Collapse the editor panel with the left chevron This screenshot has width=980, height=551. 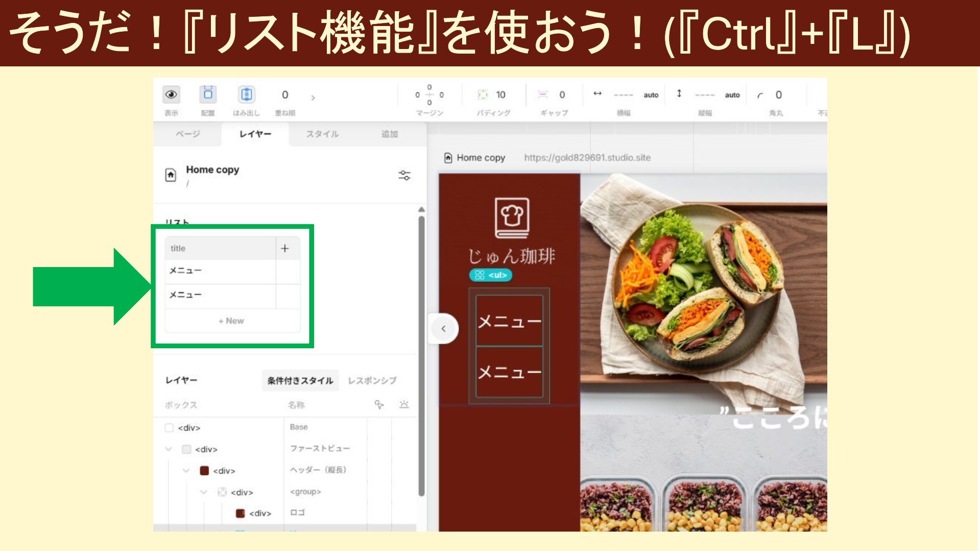coord(443,328)
